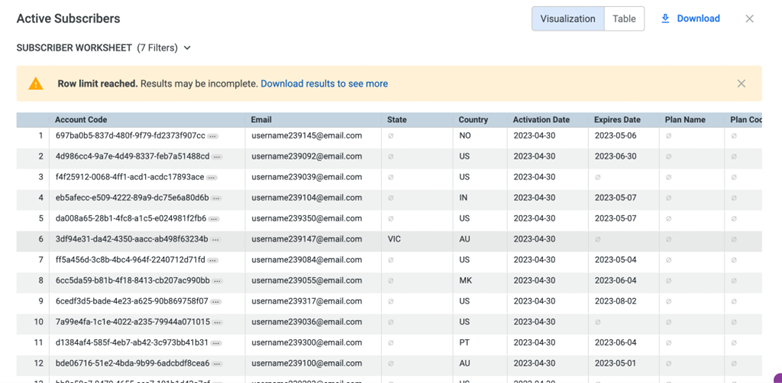Click expires date 2023-05-06
This screenshot has height=383, width=782.
615,135
